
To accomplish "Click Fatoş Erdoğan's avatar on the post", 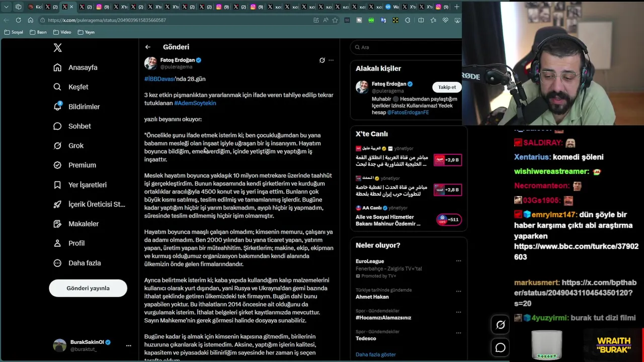I will [x=150, y=63].
